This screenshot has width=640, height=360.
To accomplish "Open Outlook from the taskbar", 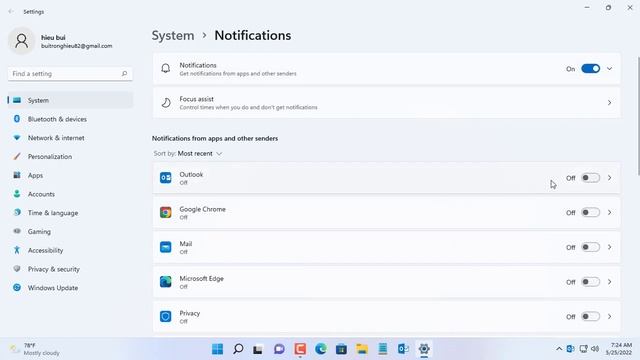I will pyautogui.click(x=403, y=349).
